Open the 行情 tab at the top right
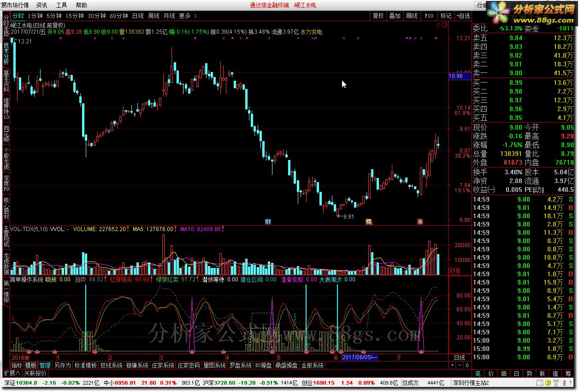Viewport: 579px width, 392px height. [482, 5]
